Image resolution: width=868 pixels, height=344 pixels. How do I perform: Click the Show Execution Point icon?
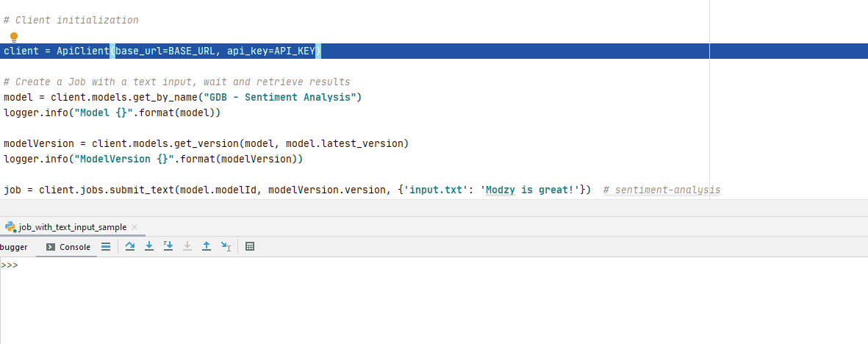click(x=106, y=247)
